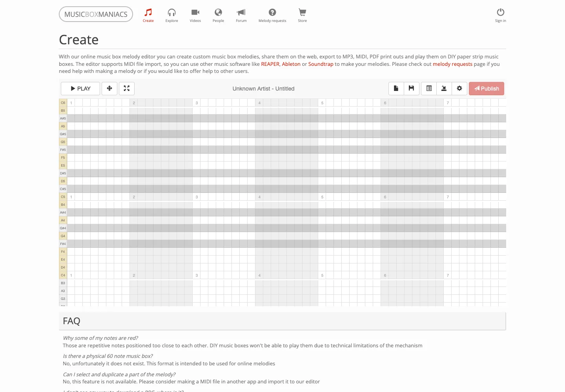Select the A5 note row label
Viewport: 565px width, 392px height.
pyautogui.click(x=63, y=126)
